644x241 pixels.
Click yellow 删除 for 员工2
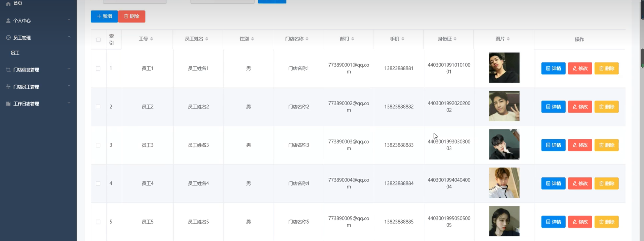(607, 107)
